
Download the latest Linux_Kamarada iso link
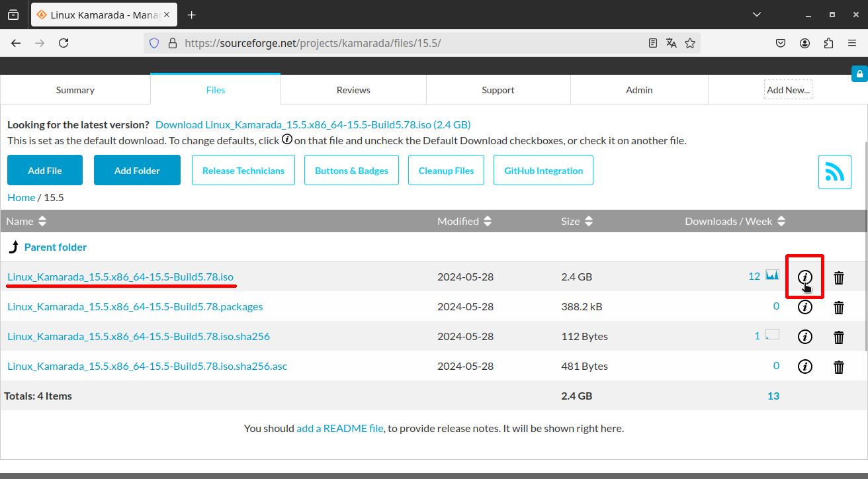pos(313,124)
